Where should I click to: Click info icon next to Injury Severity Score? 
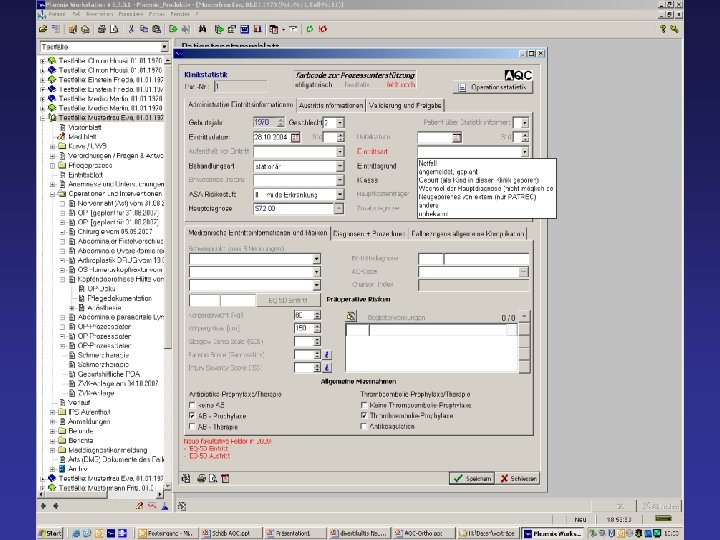(x=325, y=368)
